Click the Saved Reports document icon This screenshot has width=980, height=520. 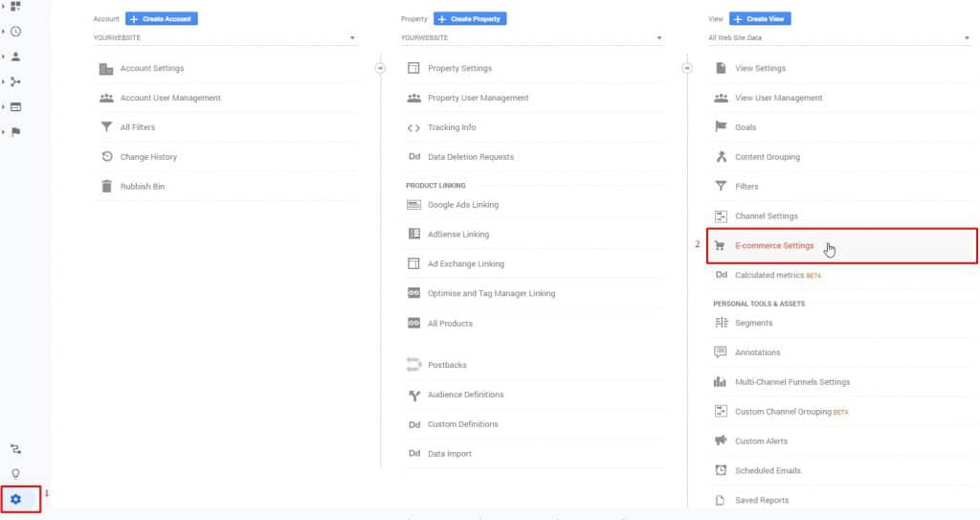720,500
